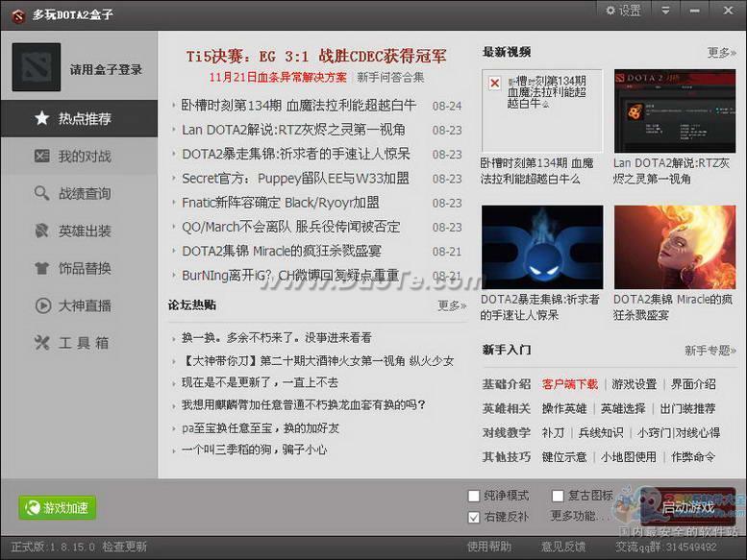Screen dimensions: 747x560
Task: Uncheck the 右键反补 checkbox
Action: point(474,517)
